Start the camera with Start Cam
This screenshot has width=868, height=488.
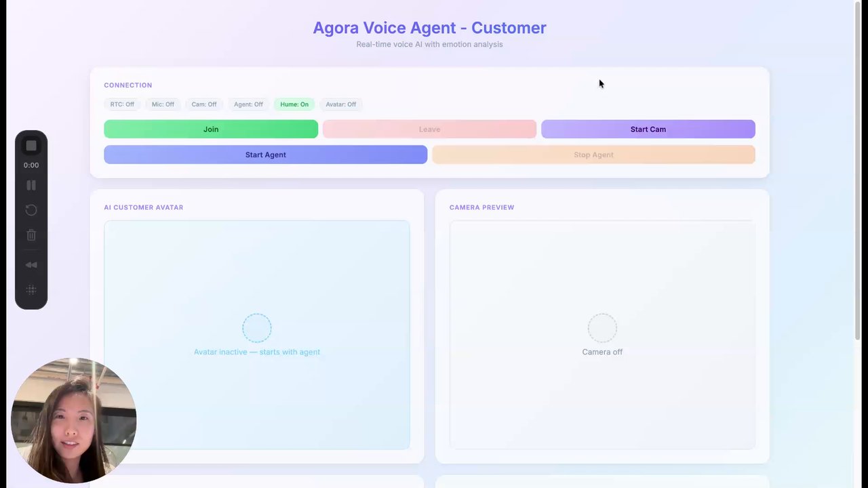pos(648,129)
